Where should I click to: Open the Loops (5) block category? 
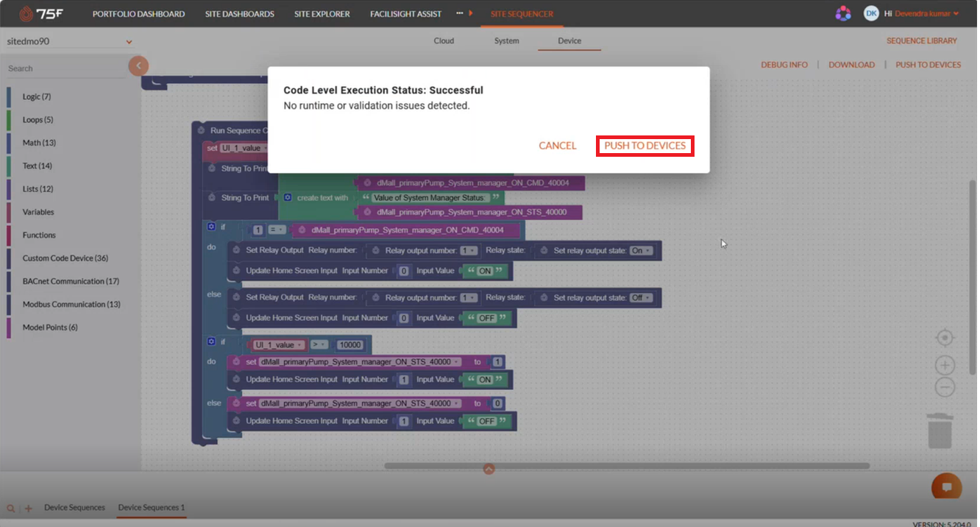pyautogui.click(x=38, y=119)
